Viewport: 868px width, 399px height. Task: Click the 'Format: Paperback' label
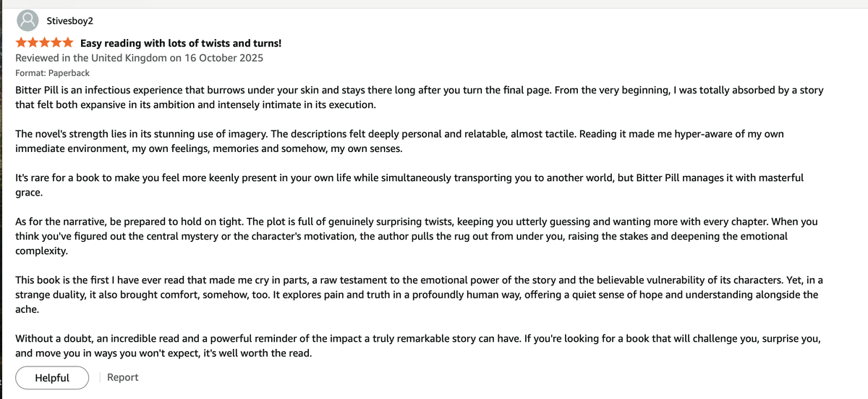(53, 73)
